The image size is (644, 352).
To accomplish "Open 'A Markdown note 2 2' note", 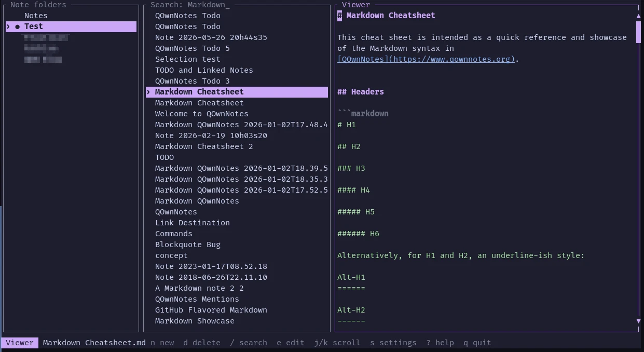I will (199, 288).
